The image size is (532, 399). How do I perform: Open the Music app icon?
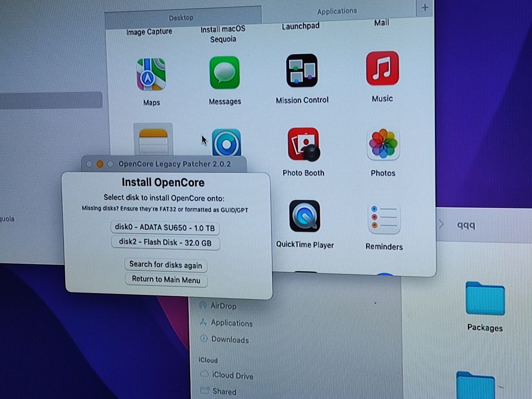point(382,68)
